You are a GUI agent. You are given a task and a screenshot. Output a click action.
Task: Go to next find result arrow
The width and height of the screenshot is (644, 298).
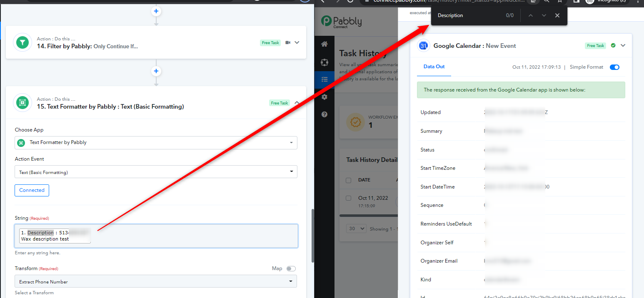point(544,15)
